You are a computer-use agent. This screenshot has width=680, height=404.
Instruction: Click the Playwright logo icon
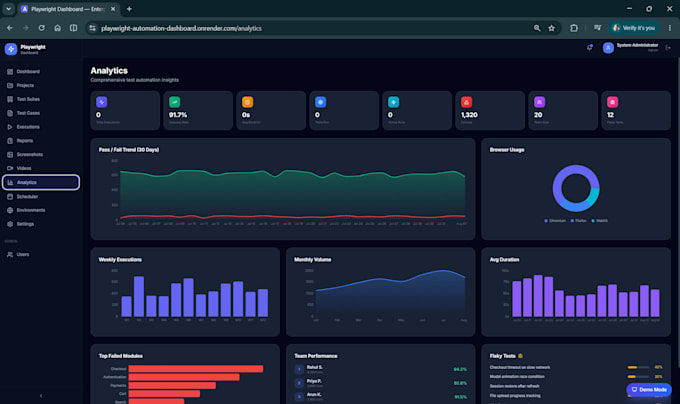coord(11,49)
